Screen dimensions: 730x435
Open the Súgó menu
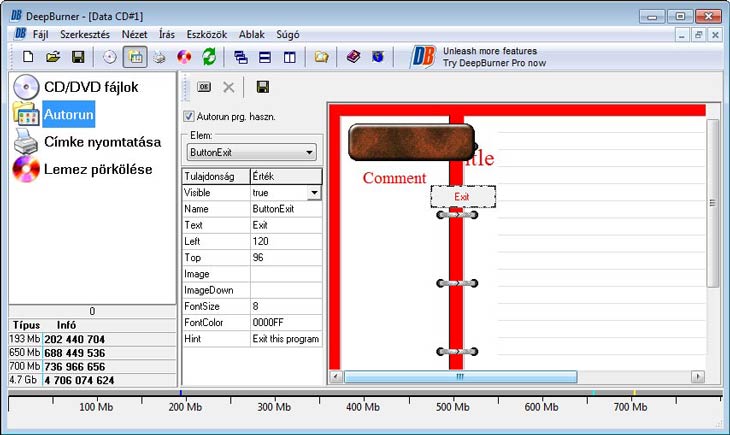tap(288, 34)
